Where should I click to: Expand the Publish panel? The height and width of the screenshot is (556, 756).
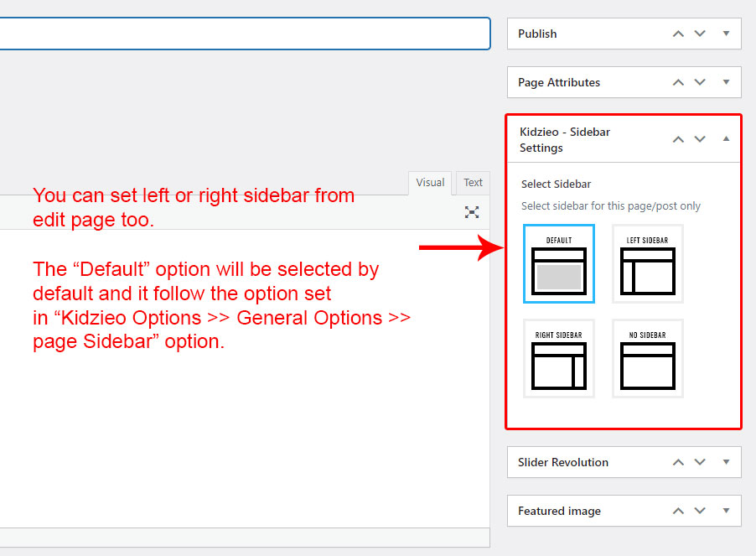click(x=726, y=34)
